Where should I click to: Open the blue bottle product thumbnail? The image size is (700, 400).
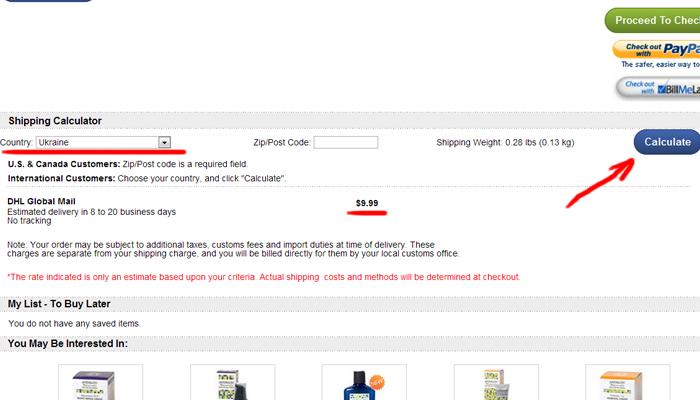[x=364, y=383]
